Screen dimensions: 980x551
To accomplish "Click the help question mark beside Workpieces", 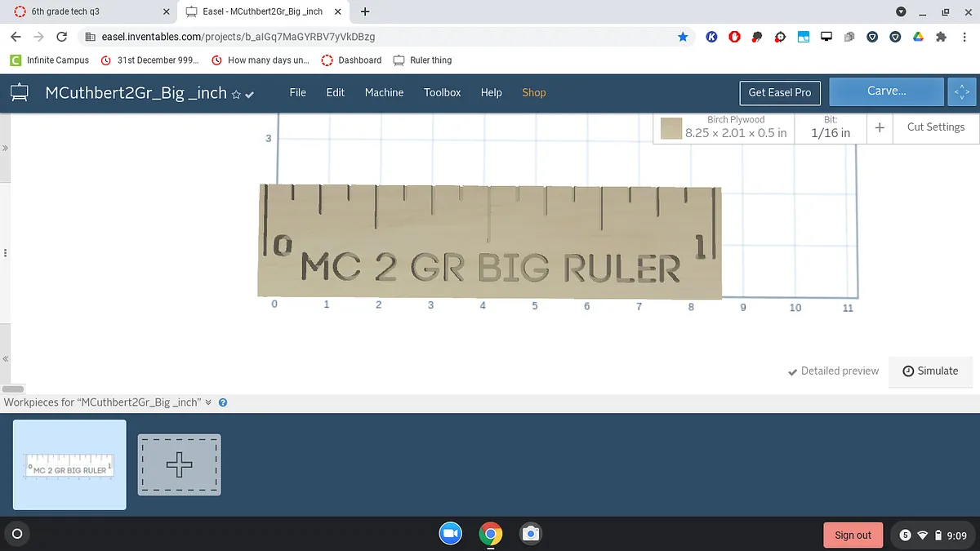I will (223, 402).
